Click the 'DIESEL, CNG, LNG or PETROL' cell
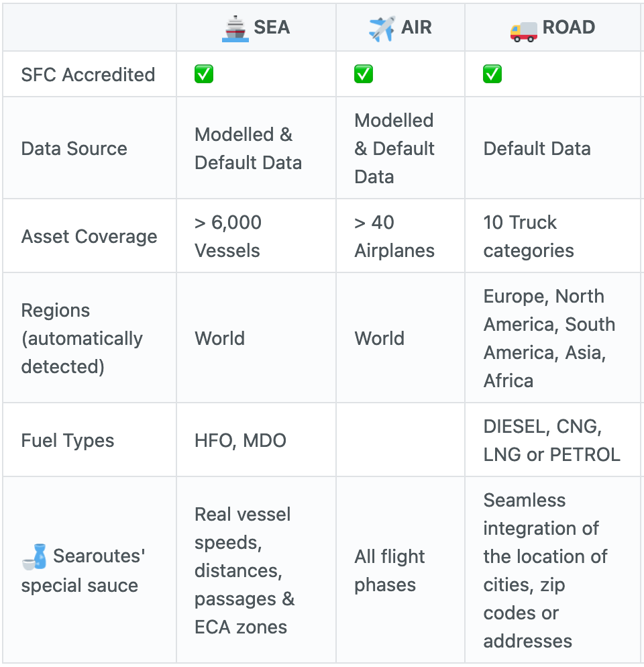The height and width of the screenshot is (667, 644). click(553, 440)
